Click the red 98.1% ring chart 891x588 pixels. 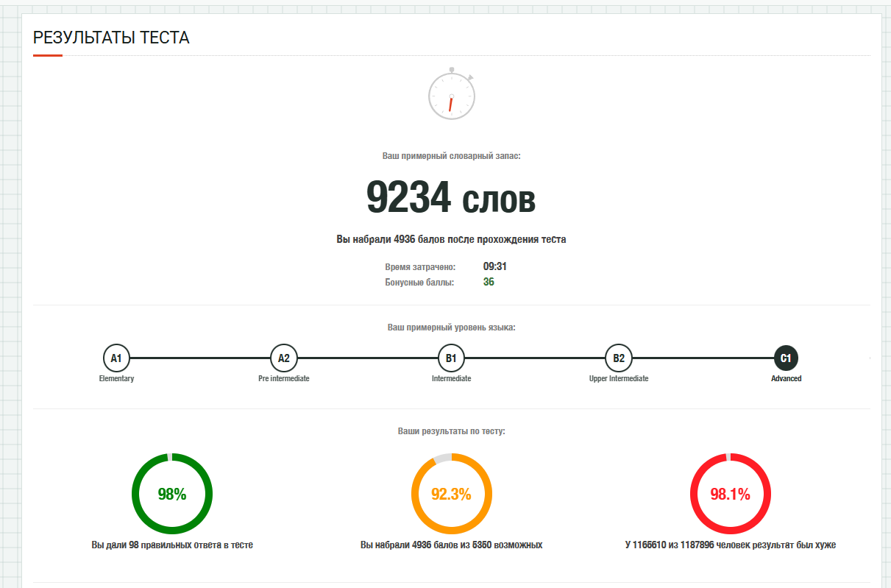tap(730, 494)
